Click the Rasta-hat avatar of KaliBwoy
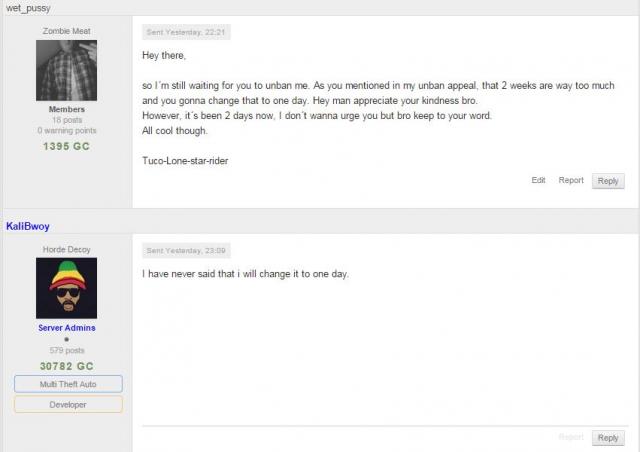The width and height of the screenshot is (640, 452). [67, 288]
